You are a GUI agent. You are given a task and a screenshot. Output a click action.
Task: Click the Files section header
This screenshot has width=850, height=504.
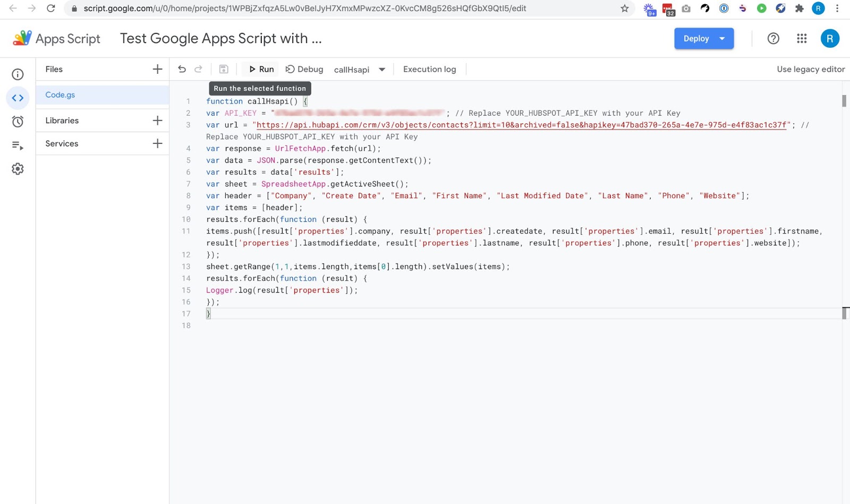54,69
